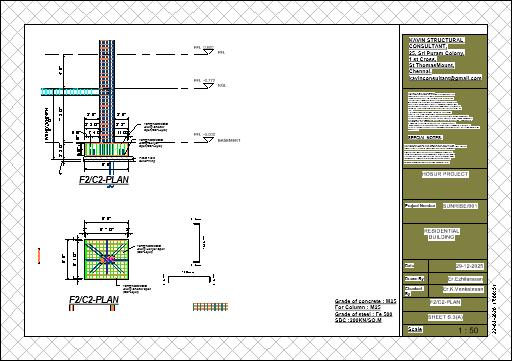The image size is (512, 361).
Task: Click the NGL level marker triangle
Action: pyautogui.click(x=209, y=86)
